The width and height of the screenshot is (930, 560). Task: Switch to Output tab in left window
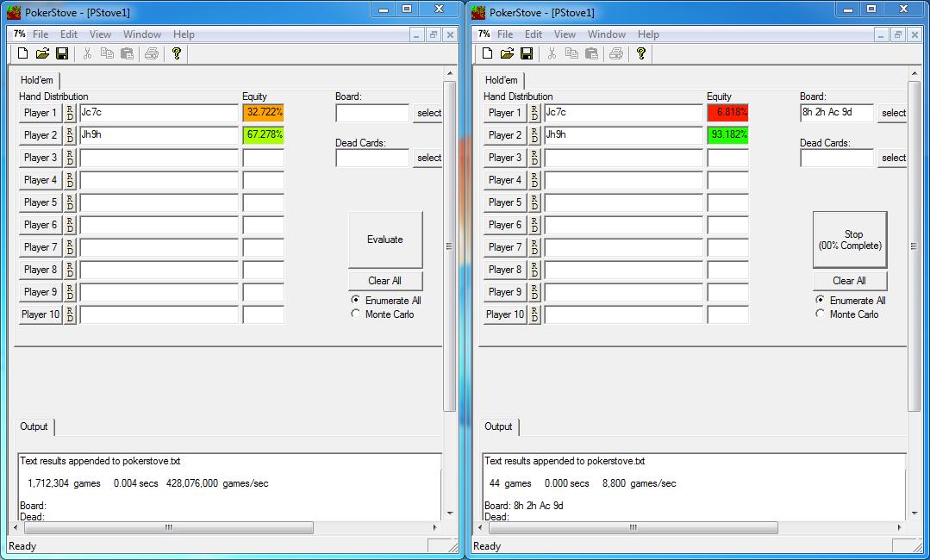pyautogui.click(x=34, y=426)
